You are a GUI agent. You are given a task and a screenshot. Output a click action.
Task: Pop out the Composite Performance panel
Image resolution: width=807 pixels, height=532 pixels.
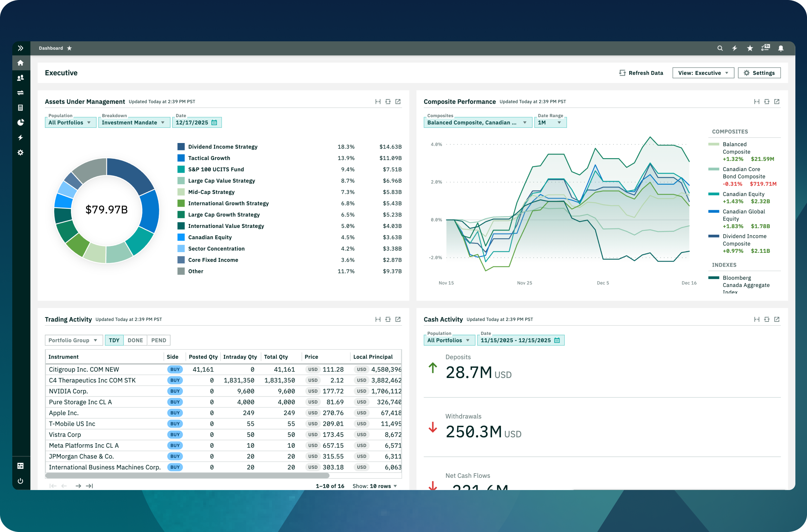click(776, 101)
